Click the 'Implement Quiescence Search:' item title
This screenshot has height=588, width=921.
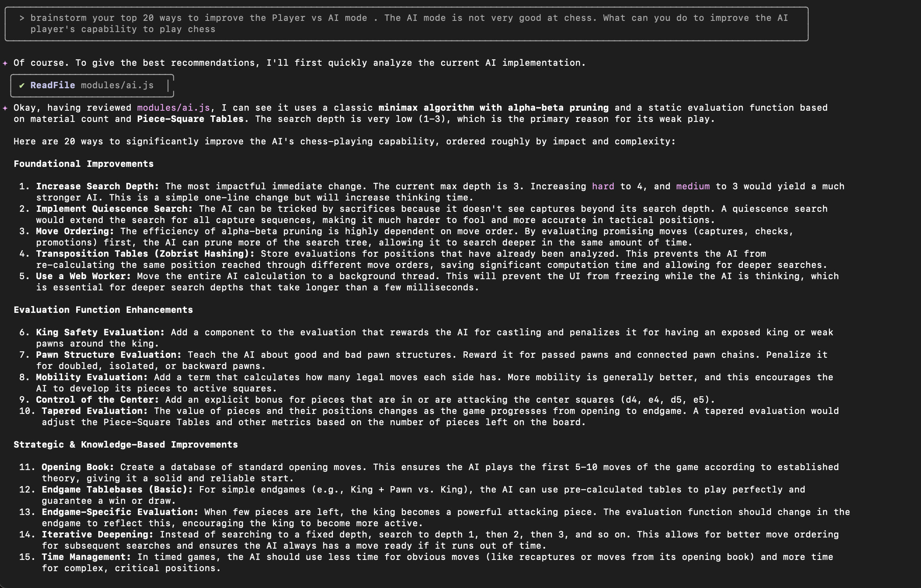(114, 209)
